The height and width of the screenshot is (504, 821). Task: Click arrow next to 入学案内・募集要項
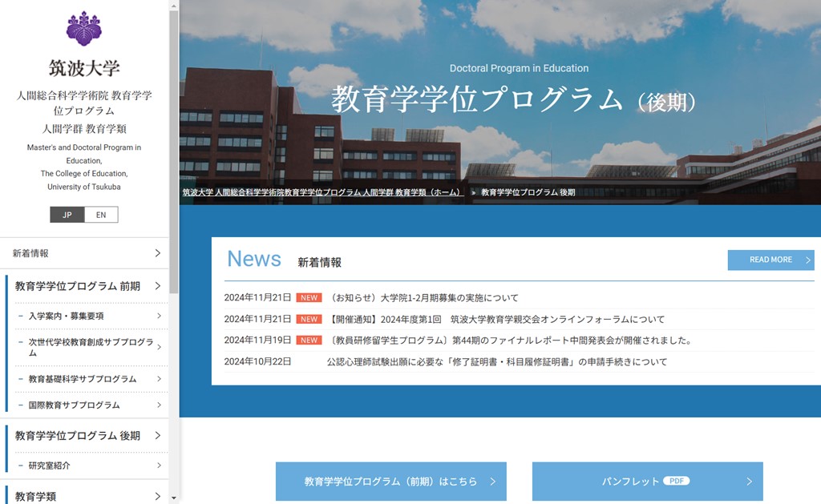[160, 317]
